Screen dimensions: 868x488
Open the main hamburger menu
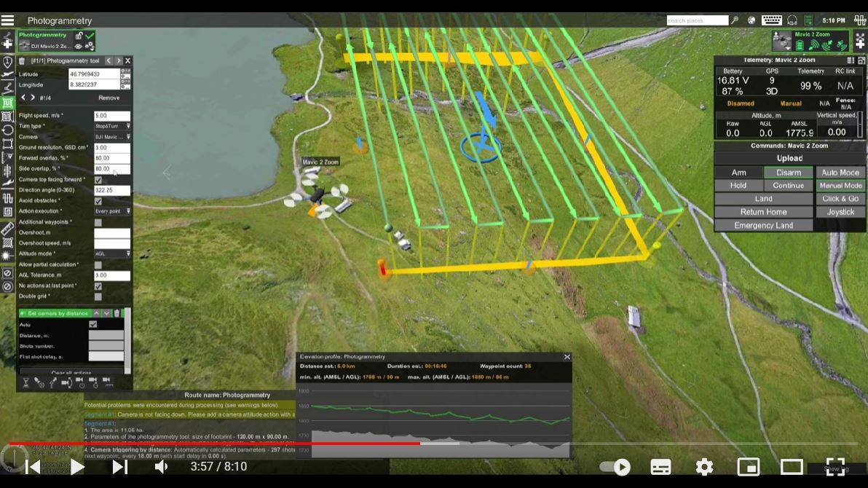[x=8, y=21]
